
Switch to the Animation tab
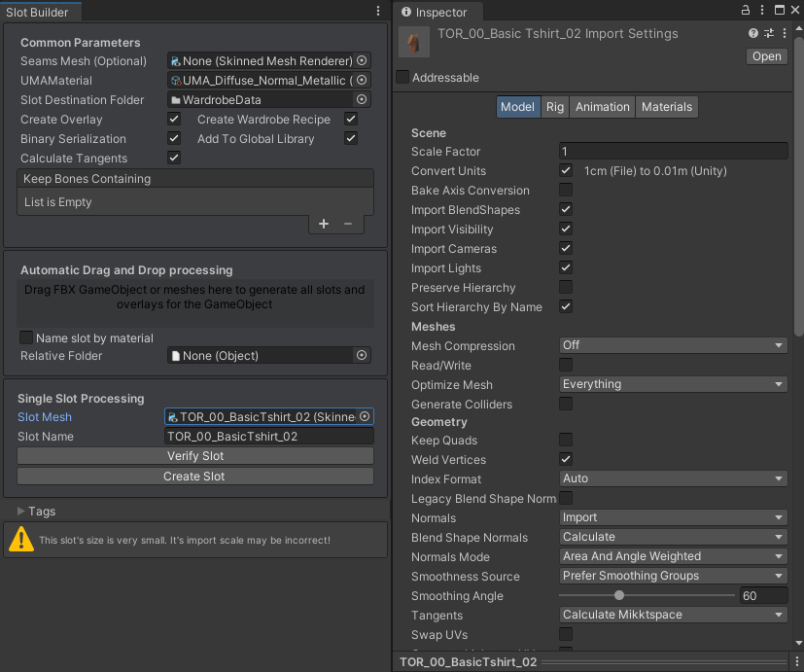(x=603, y=107)
